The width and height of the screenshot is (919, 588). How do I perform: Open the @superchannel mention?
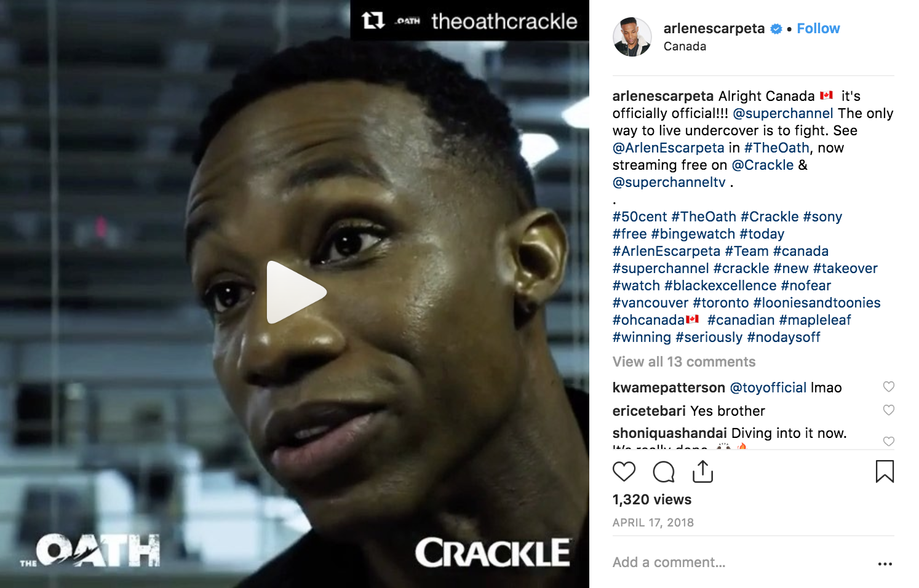point(783,113)
